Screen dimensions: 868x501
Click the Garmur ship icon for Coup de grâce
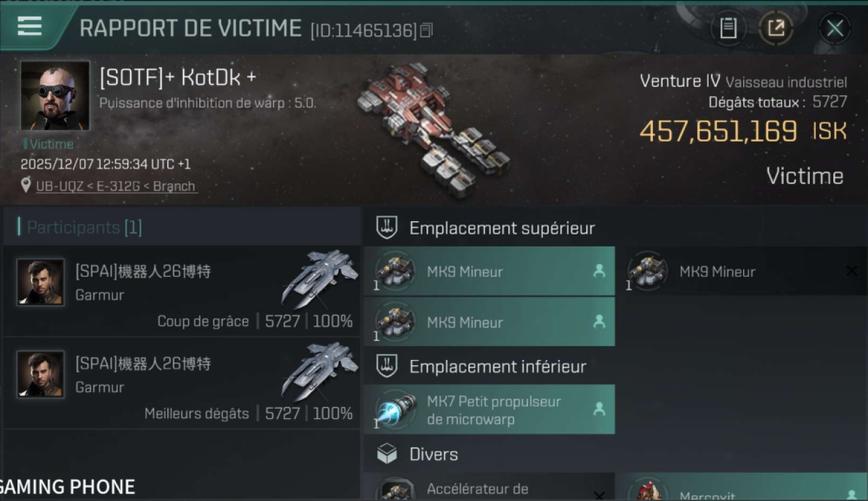coord(319,276)
